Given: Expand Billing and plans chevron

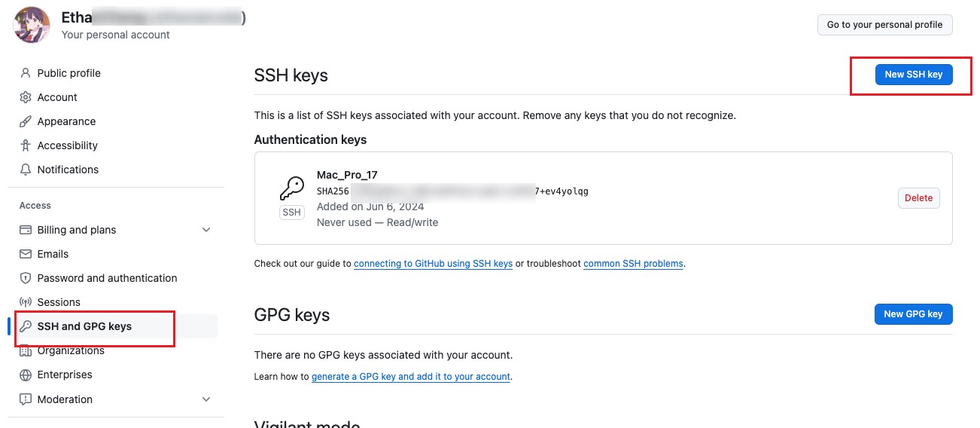Looking at the screenshot, I should (206, 230).
